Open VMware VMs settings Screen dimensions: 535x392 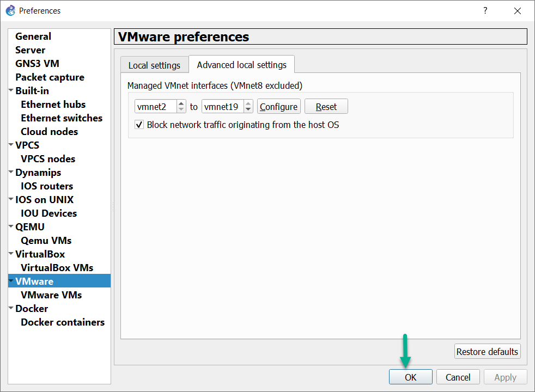(x=51, y=295)
